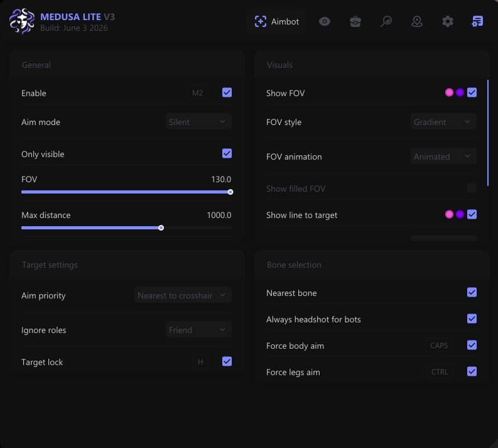
Task: Open the map pin location tab
Action: (x=417, y=21)
